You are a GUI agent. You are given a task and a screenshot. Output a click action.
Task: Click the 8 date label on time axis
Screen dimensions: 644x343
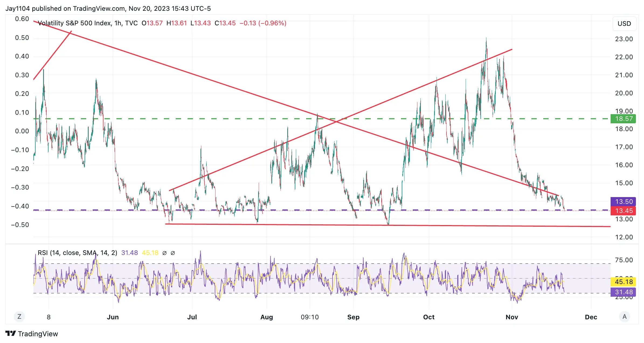pyautogui.click(x=49, y=317)
